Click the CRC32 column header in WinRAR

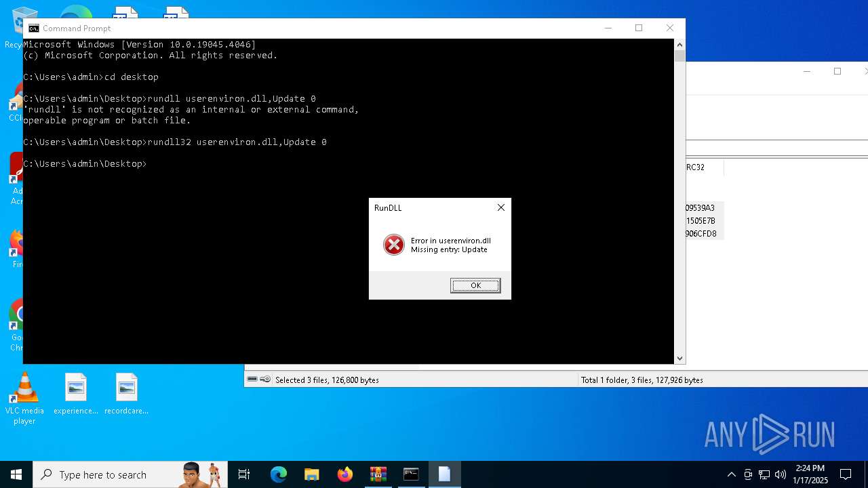[x=705, y=167]
